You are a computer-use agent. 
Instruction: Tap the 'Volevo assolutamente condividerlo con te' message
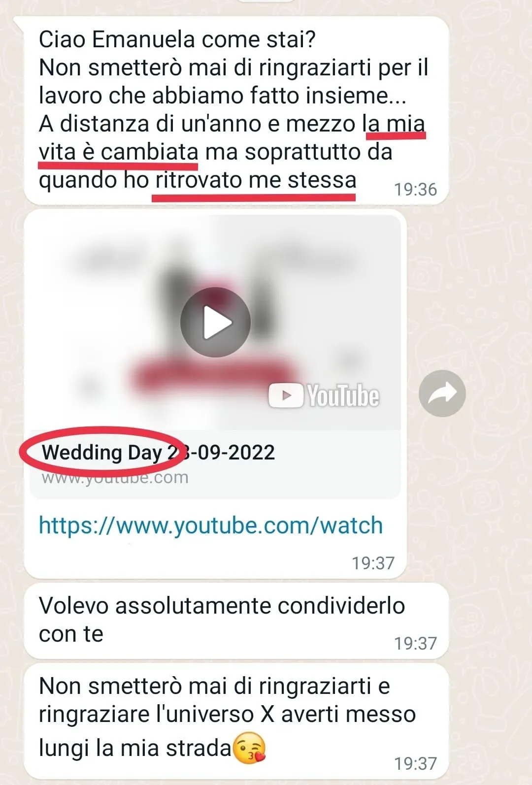click(236, 621)
